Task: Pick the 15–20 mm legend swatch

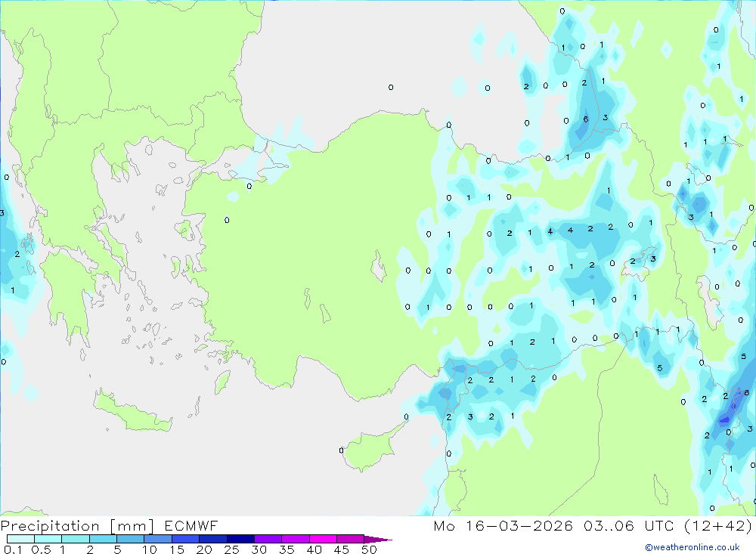Action: click(x=186, y=539)
